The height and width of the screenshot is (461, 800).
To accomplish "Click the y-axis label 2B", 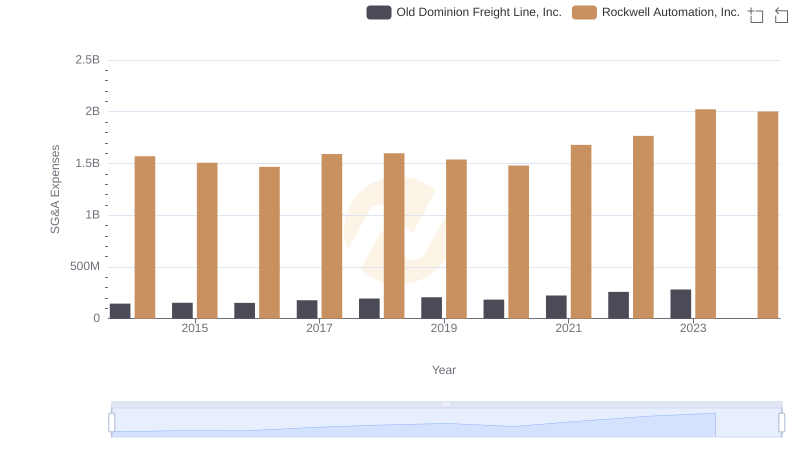I will 92,111.
